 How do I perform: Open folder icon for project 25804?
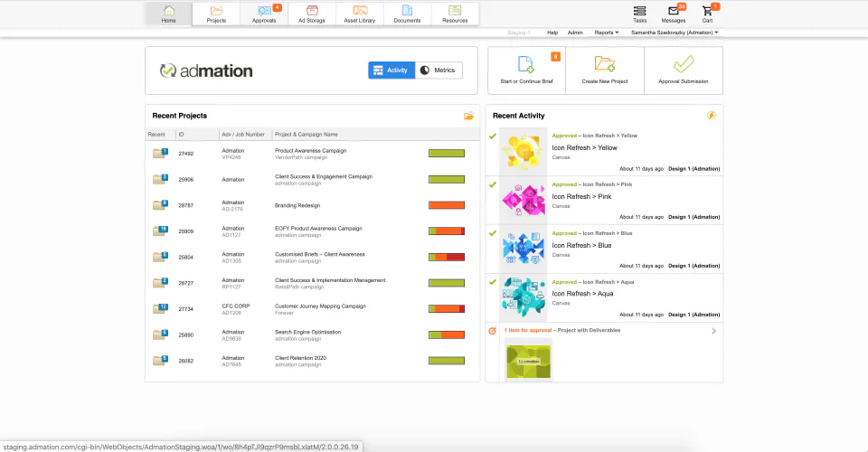[160, 257]
